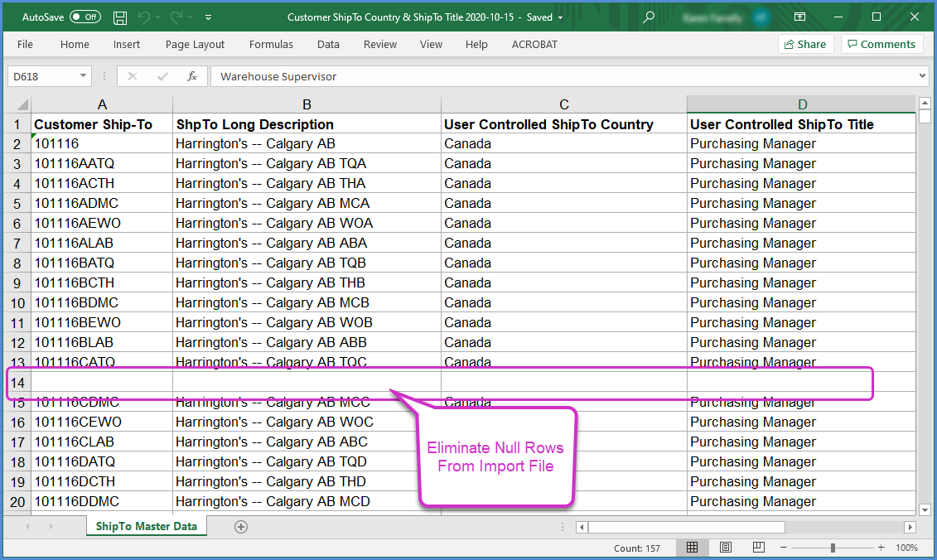Open the Review tab

[x=380, y=44]
